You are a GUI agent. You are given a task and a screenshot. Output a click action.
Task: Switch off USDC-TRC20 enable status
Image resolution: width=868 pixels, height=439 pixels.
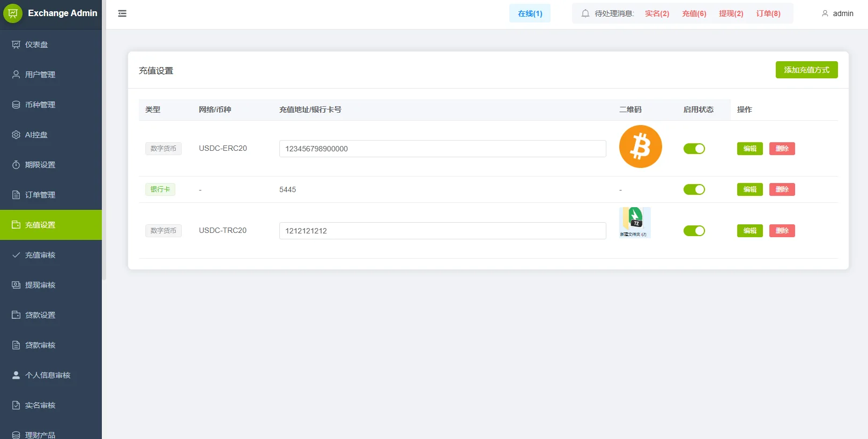click(x=694, y=231)
